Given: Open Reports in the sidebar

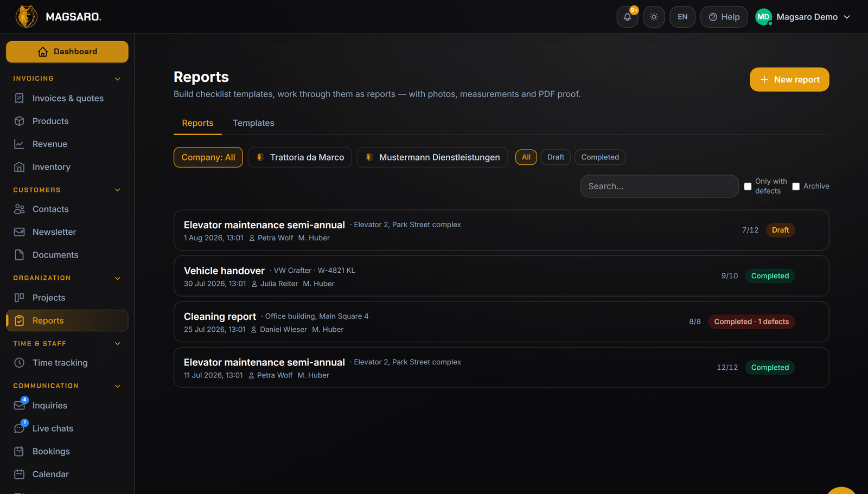Looking at the screenshot, I should [x=67, y=320].
